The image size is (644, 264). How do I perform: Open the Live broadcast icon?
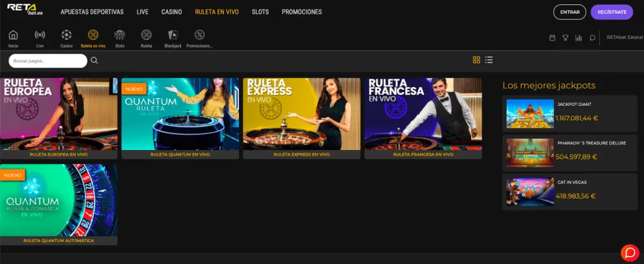pyautogui.click(x=40, y=35)
